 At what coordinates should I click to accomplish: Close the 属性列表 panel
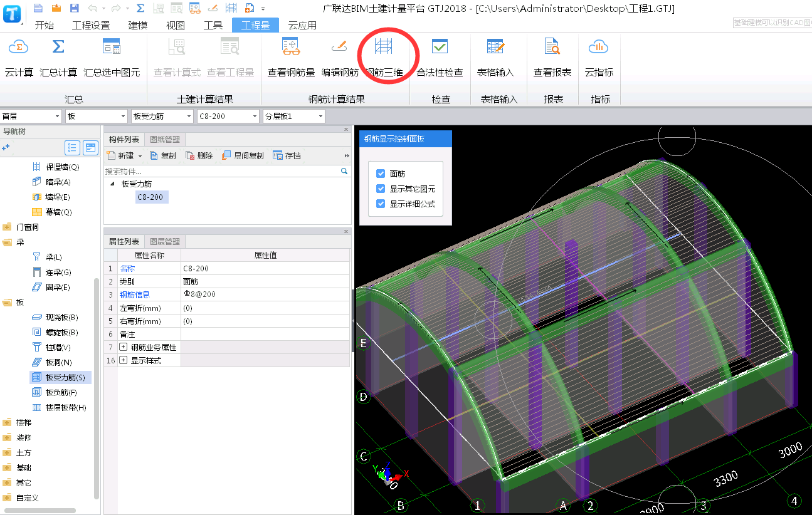(x=346, y=231)
